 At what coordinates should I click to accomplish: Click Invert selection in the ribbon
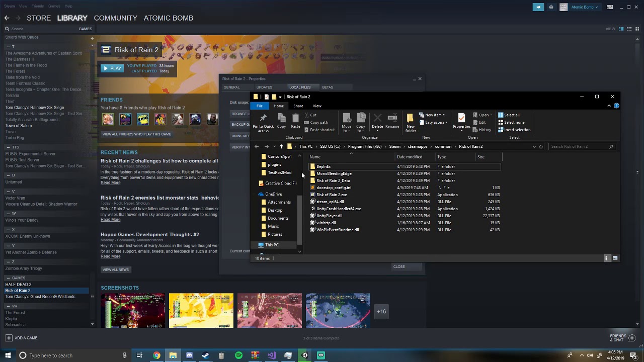tap(514, 130)
